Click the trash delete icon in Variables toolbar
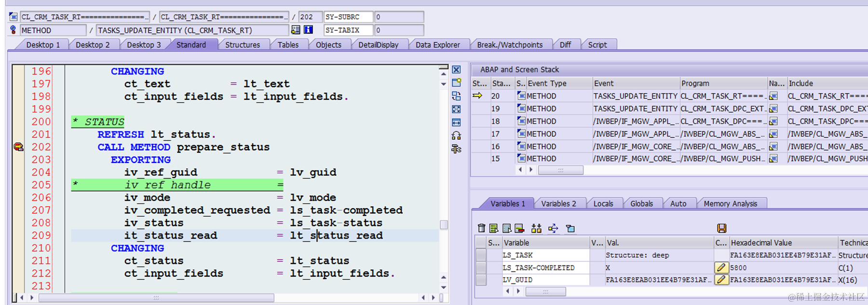Viewport: 868px width, 305px height. click(481, 228)
